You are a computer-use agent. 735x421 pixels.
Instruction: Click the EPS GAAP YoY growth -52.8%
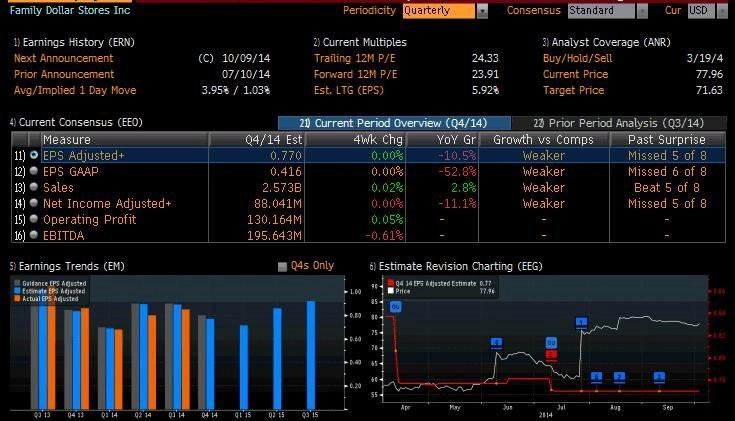click(x=457, y=172)
